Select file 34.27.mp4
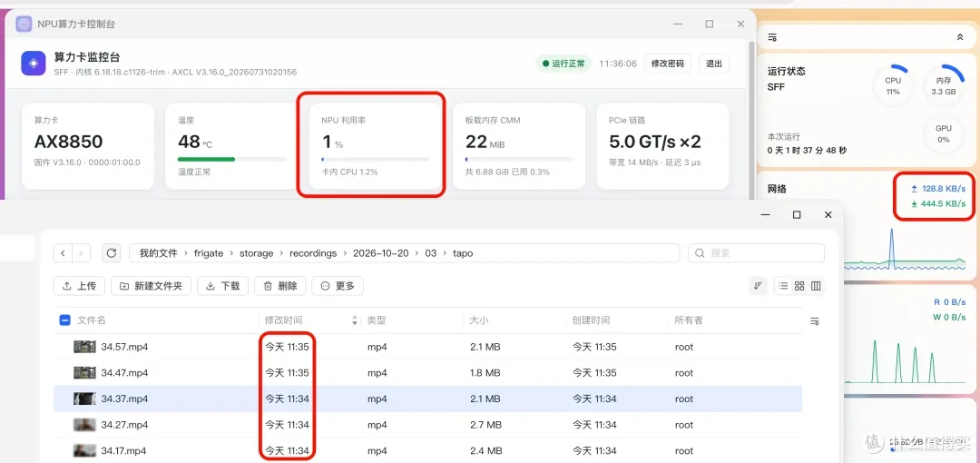The width and height of the screenshot is (980, 463). coord(428,425)
